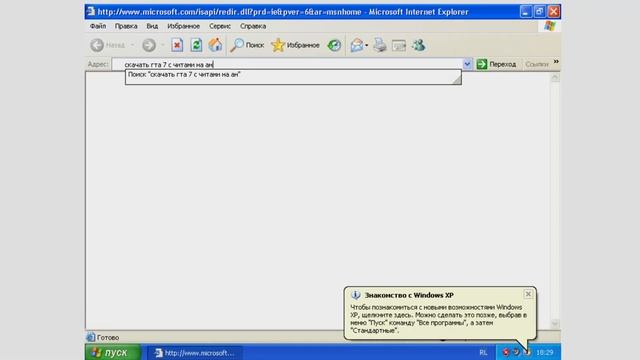Expand the address bar dropdown list
This screenshot has height=360, width=640.
(467, 64)
